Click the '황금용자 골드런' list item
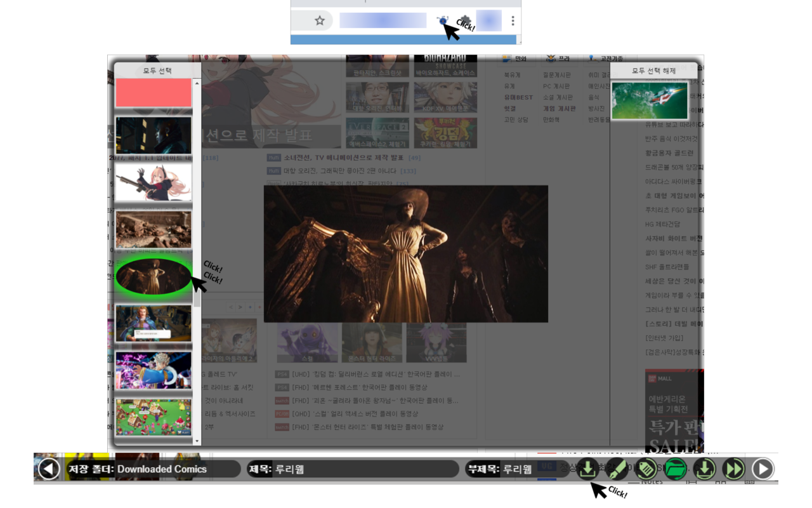 tap(669, 153)
